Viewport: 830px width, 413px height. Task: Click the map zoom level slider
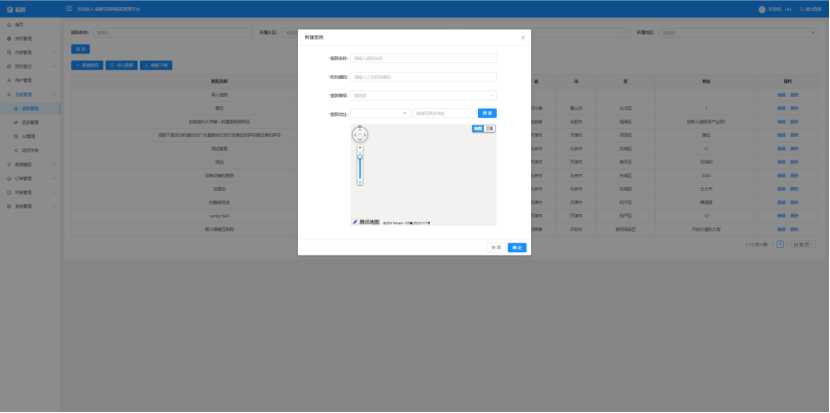pos(360,166)
